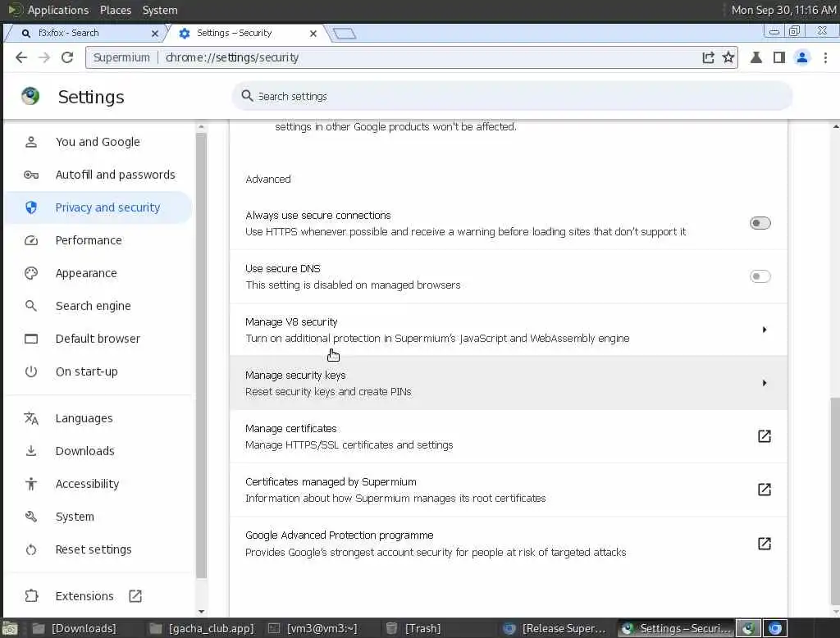This screenshot has width=840, height=638.
Task: Reload the settings page
Action: (x=67, y=57)
